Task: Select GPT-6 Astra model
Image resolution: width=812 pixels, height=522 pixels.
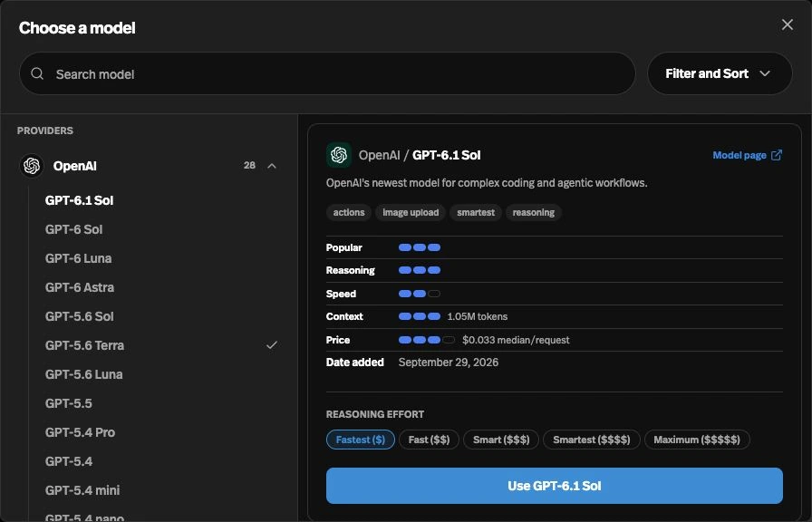Action: [x=79, y=287]
